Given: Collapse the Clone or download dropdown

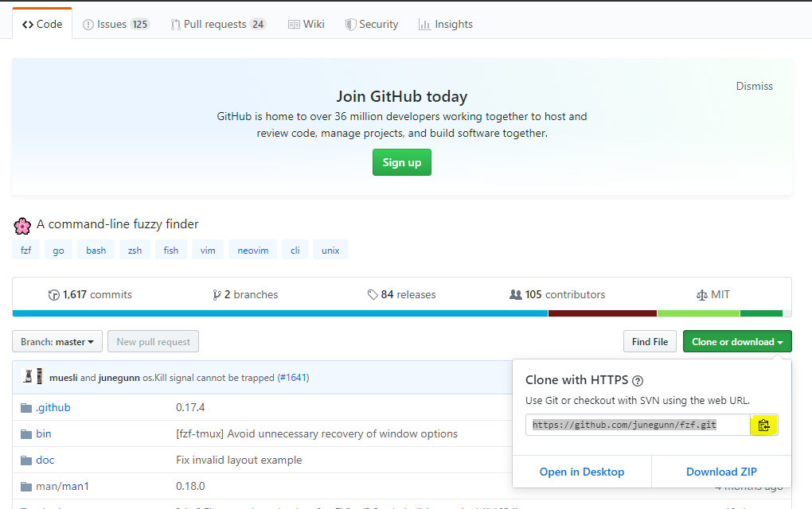Looking at the screenshot, I should point(737,341).
